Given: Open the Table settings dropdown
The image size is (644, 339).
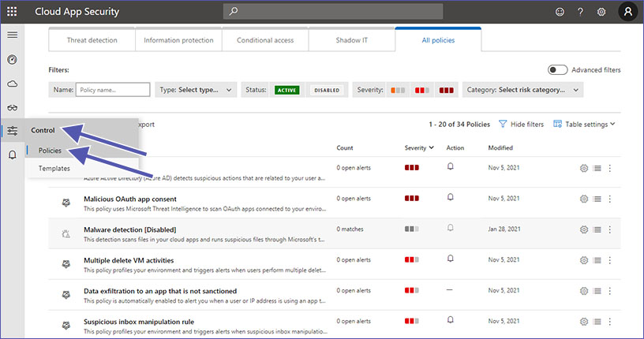Looking at the screenshot, I should [x=584, y=124].
